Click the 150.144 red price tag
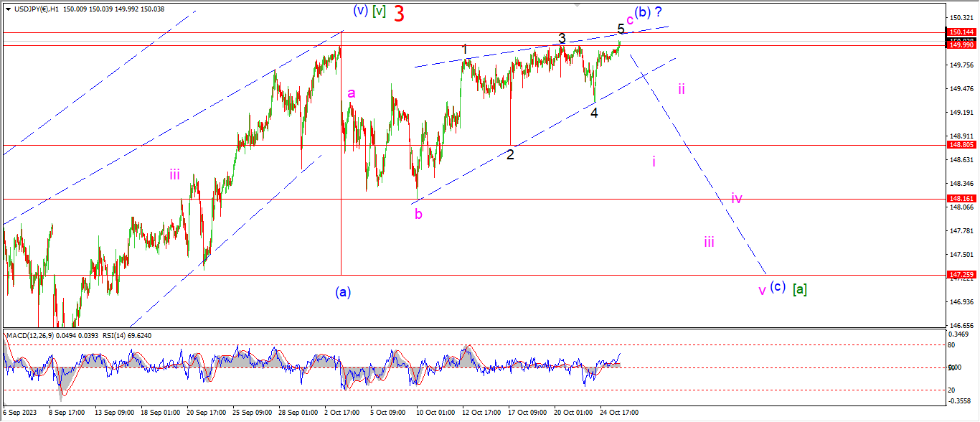 click(961, 32)
